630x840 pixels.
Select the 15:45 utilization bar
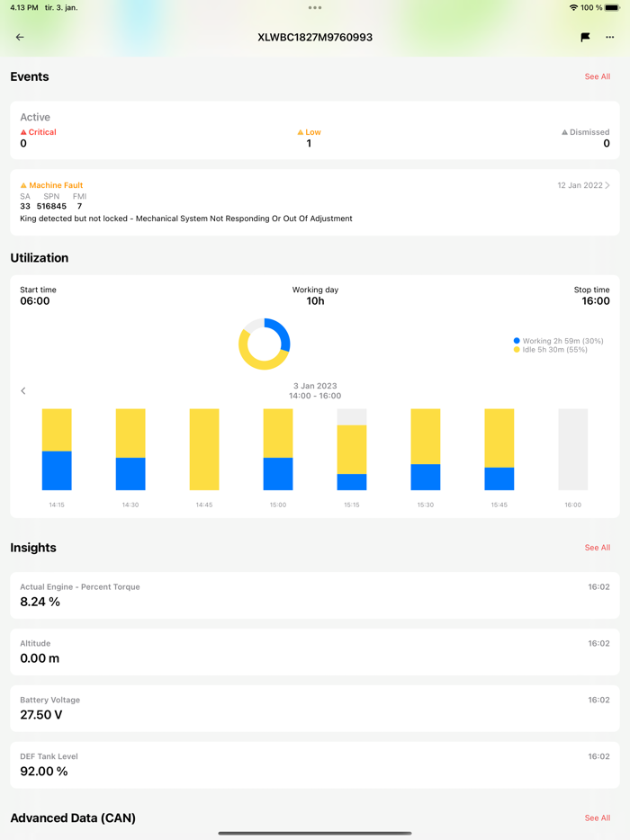coord(499,450)
